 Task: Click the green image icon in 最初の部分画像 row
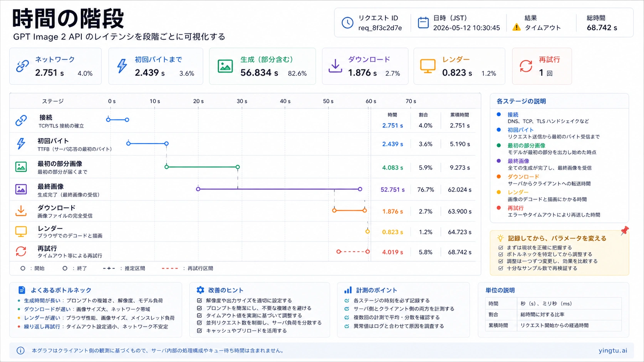click(x=21, y=167)
